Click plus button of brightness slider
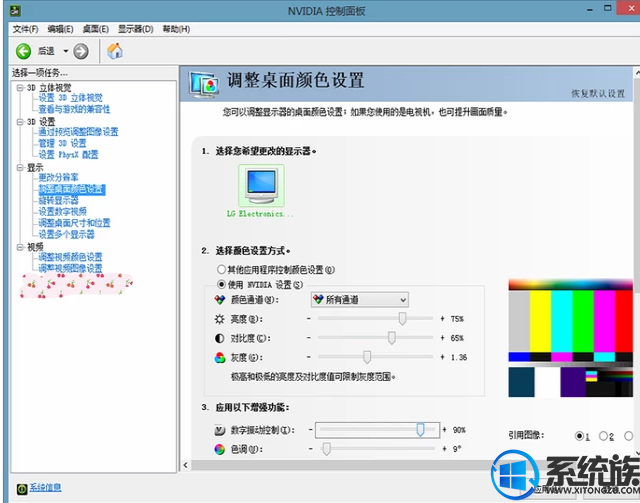This screenshot has height=503, width=640. 442,318
